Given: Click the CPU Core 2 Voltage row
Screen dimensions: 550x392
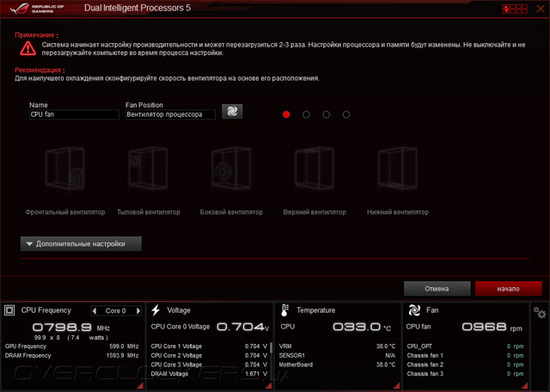Looking at the screenshot, I should (x=209, y=356).
